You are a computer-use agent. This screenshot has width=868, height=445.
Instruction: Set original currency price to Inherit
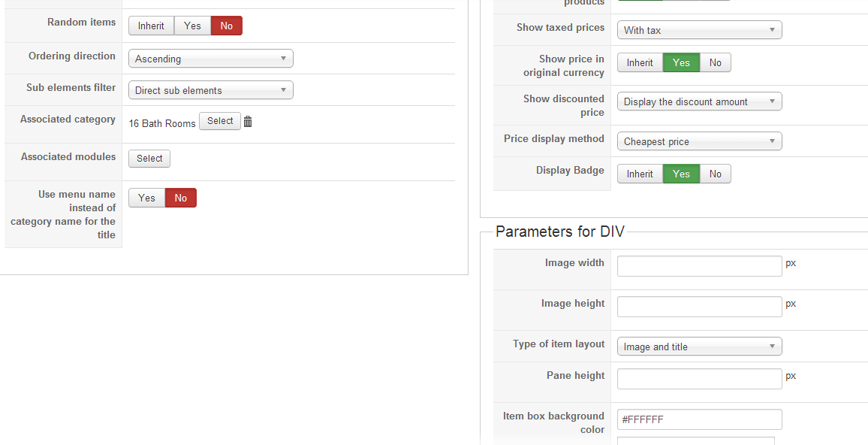[640, 62]
